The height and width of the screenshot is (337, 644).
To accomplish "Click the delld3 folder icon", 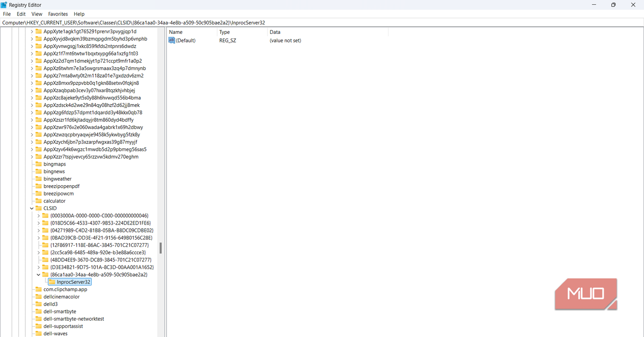I will pos(39,304).
